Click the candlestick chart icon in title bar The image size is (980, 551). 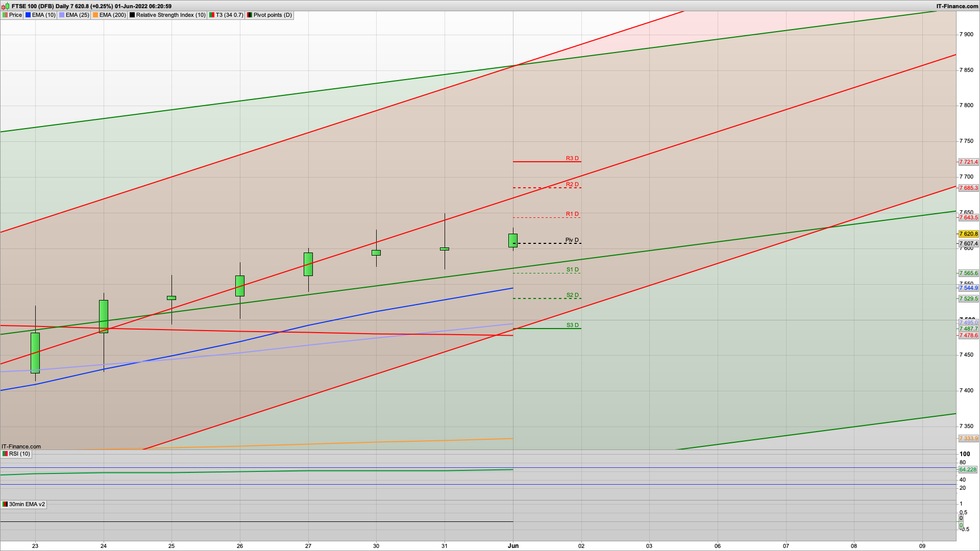[5, 6]
